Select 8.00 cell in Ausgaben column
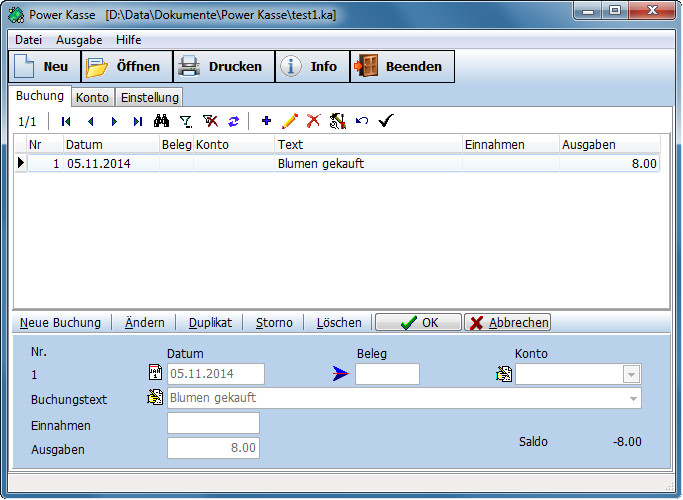The width and height of the screenshot is (683, 500). pyautogui.click(x=610, y=164)
